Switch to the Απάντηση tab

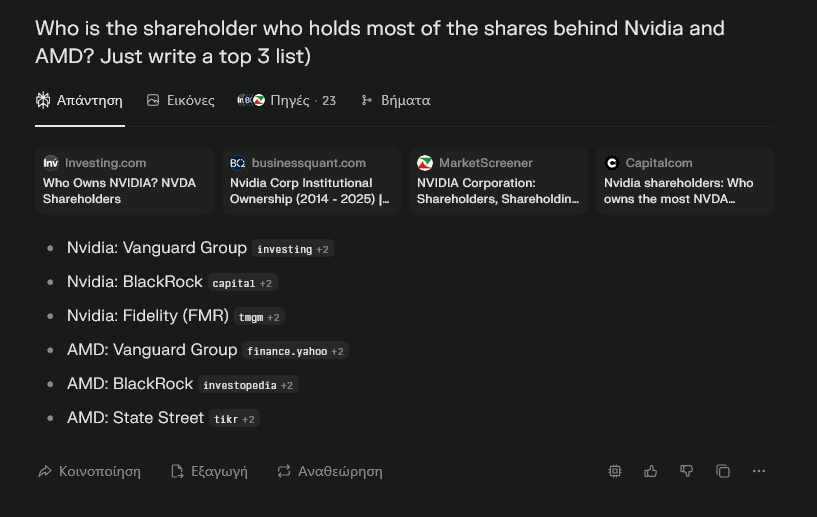(x=79, y=100)
